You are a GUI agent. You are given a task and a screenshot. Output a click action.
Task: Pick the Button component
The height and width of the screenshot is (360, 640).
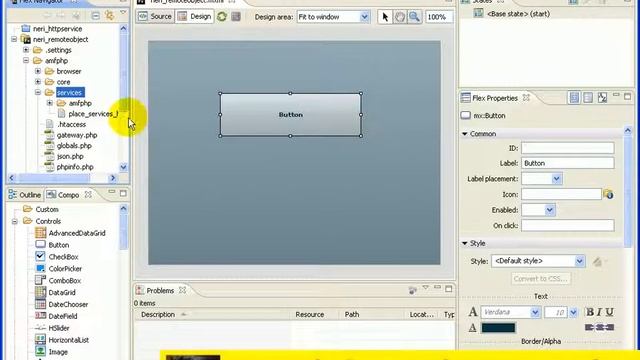point(58,245)
